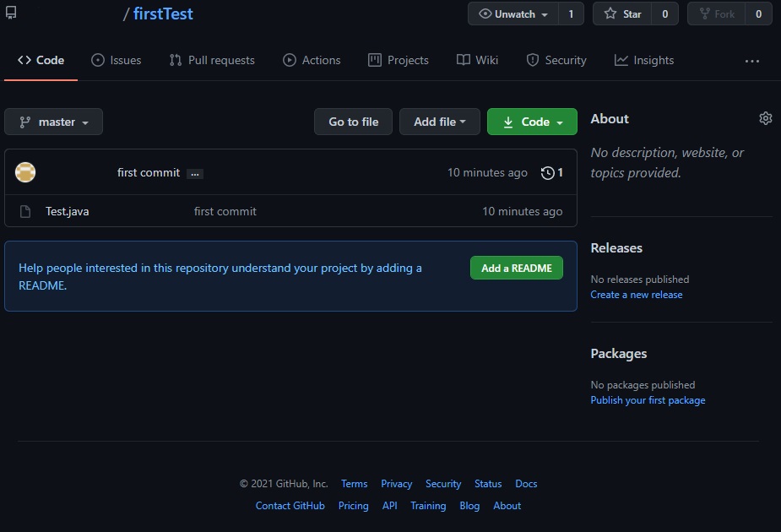Click Contact GitHub footer link

point(290,506)
